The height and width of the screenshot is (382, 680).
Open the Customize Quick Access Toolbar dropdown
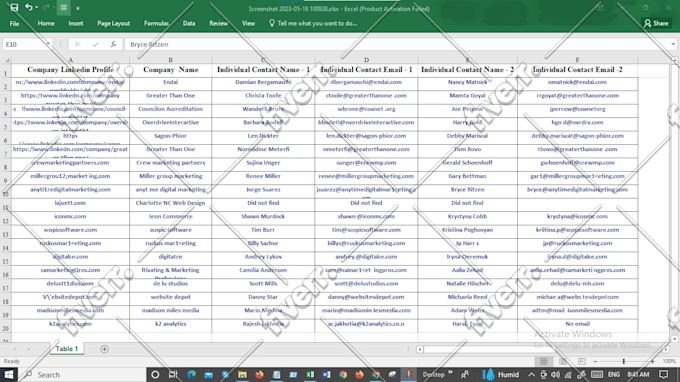coord(78,8)
